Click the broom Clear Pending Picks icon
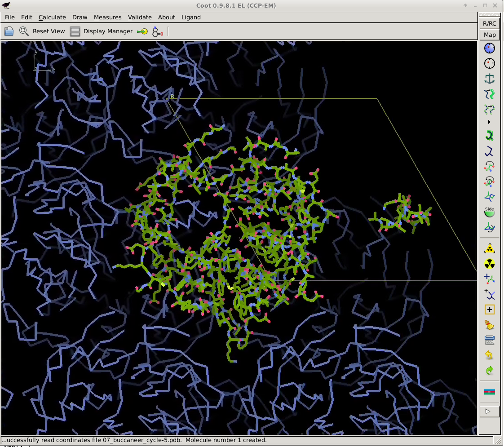Screen dimensions: 504x447 489,325
